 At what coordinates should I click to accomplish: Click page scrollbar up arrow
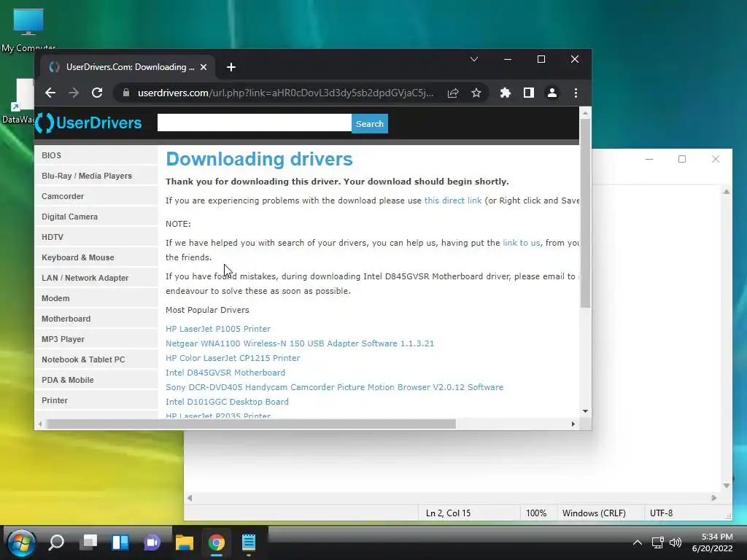pos(586,113)
